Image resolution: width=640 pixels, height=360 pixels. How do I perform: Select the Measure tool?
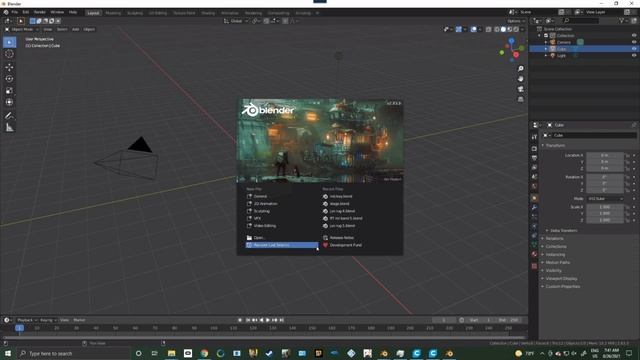point(9,128)
